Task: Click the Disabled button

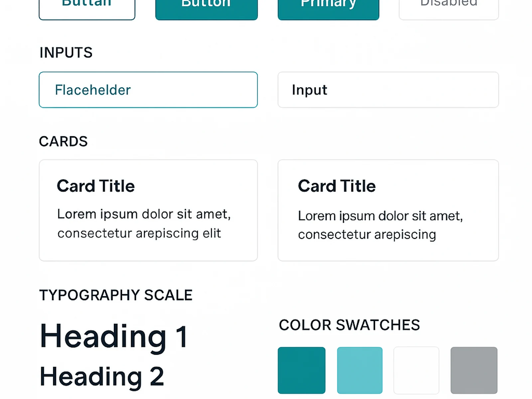Action: click(x=449, y=8)
